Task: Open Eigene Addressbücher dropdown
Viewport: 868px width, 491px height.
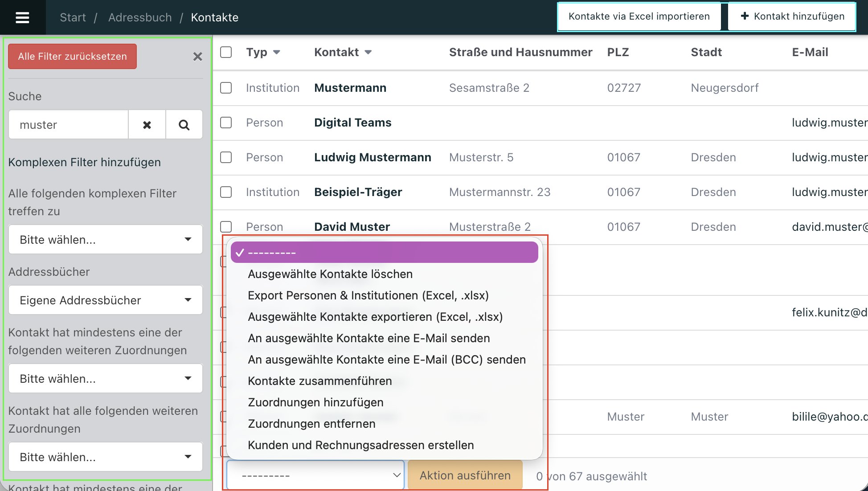Action: point(106,300)
